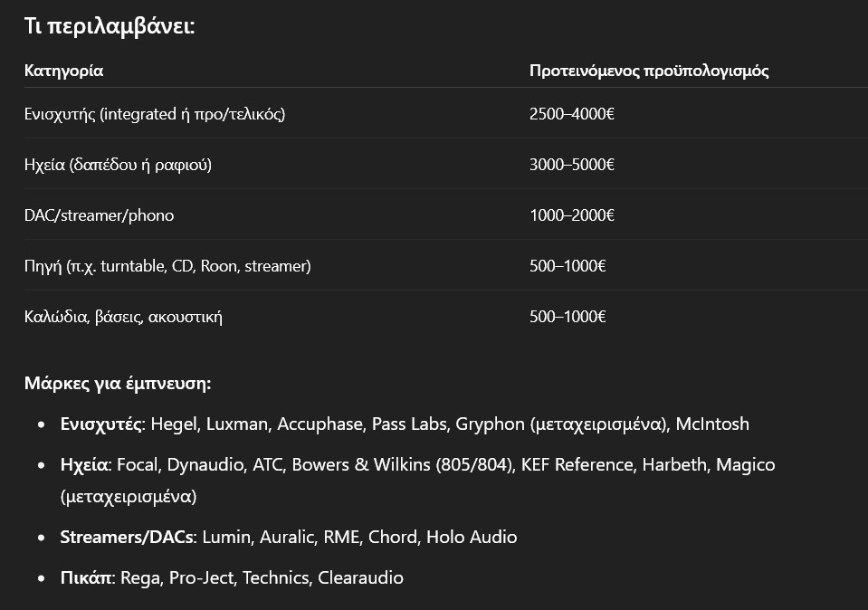868x610 pixels.
Task: Select the "DAC/streamer/phono" table cell
Action: (x=100, y=215)
